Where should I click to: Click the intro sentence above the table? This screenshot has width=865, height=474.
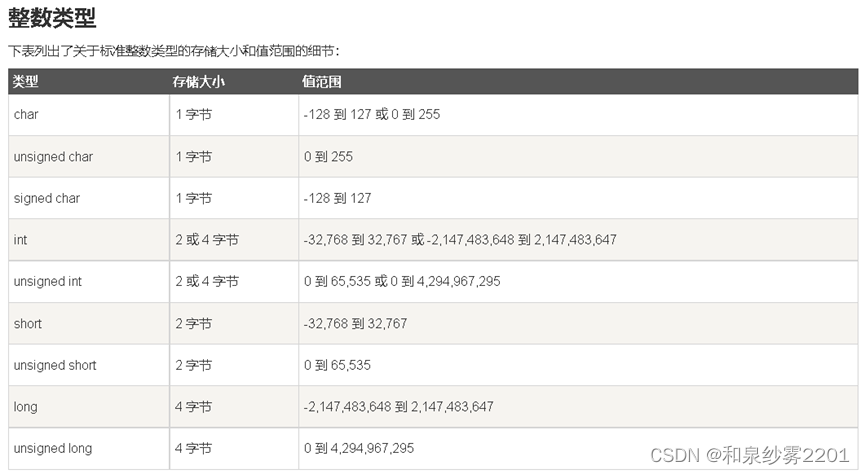(180, 50)
